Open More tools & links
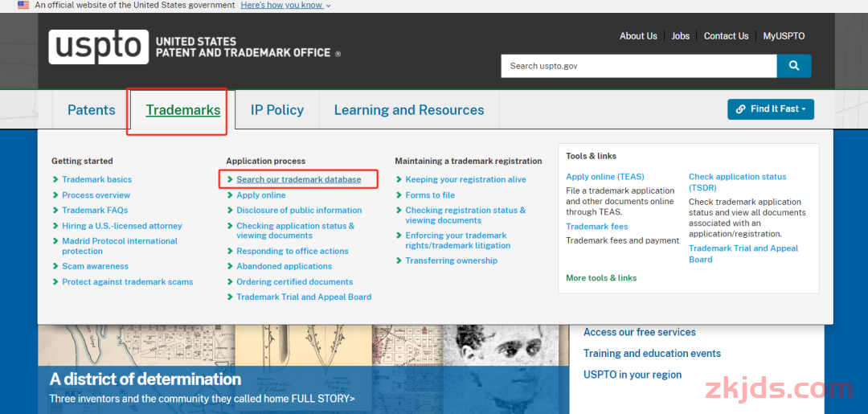This screenshot has height=414, width=868. (x=601, y=278)
